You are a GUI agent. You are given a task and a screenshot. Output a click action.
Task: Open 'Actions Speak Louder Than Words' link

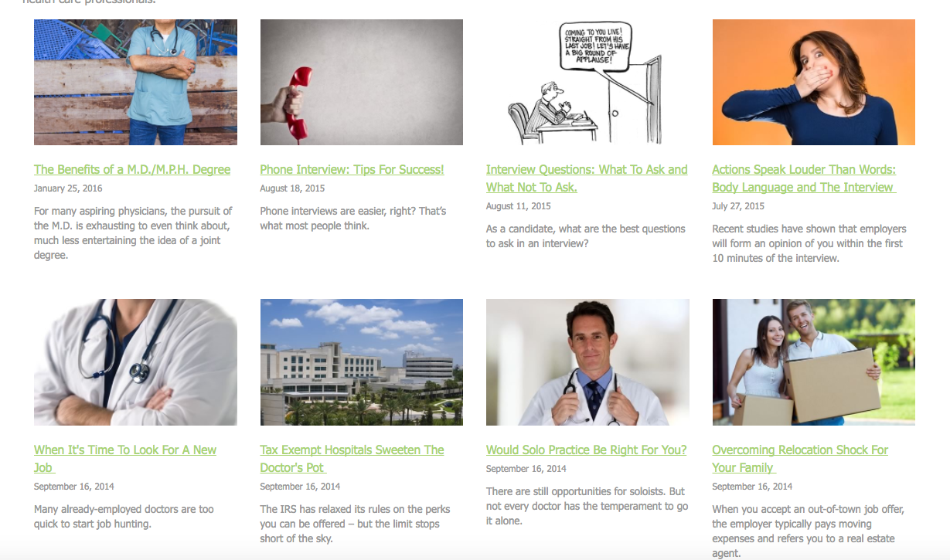tap(804, 178)
